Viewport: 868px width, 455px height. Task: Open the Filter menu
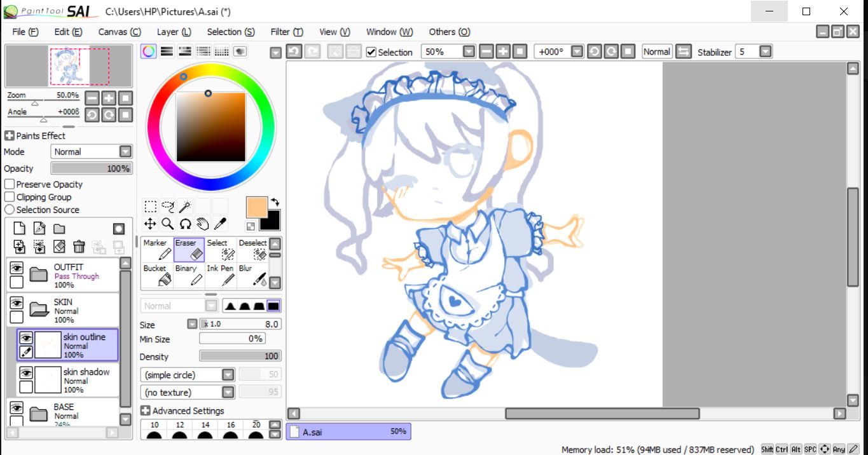(x=287, y=32)
